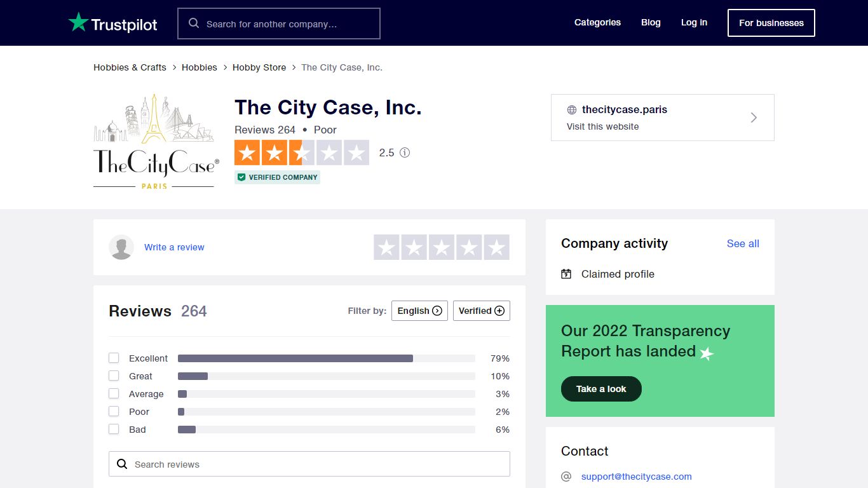868x488 pixels.
Task: Click the white star on the Transparency Report banner
Action: pyautogui.click(x=707, y=353)
